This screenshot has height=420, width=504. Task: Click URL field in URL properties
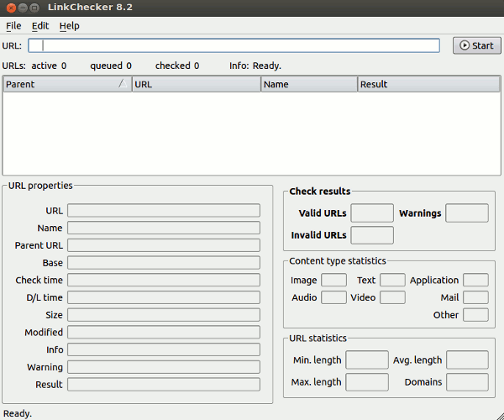tap(164, 211)
